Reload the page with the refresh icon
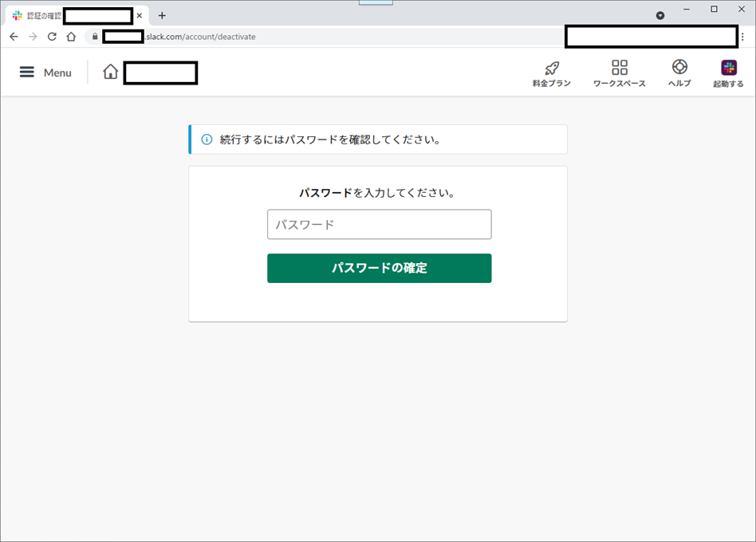756x542 pixels. pos(51,37)
